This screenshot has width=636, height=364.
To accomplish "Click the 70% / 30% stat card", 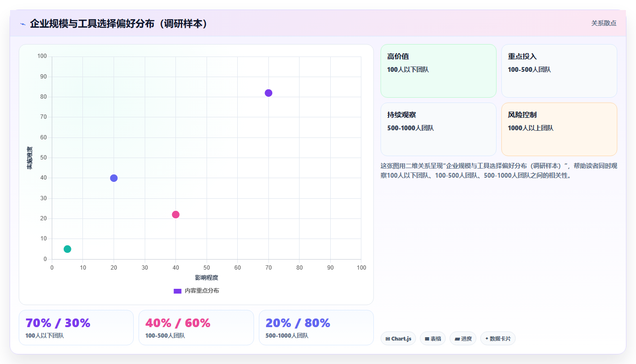I will (x=76, y=328).
